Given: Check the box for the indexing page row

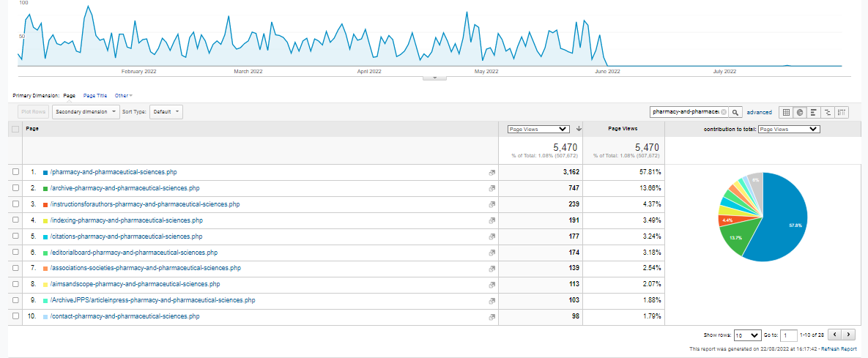Looking at the screenshot, I should point(15,220).
